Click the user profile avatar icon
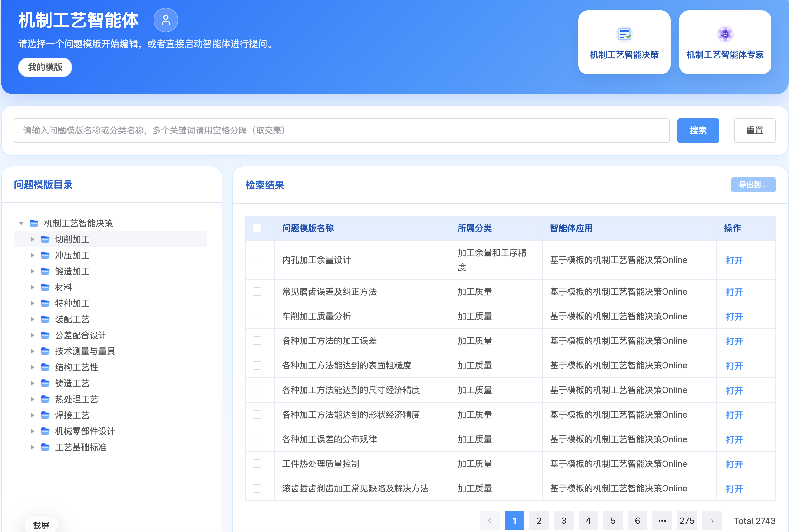Viewport: 789px width, 532px height. pyautogui.click(x=166, y=20)
